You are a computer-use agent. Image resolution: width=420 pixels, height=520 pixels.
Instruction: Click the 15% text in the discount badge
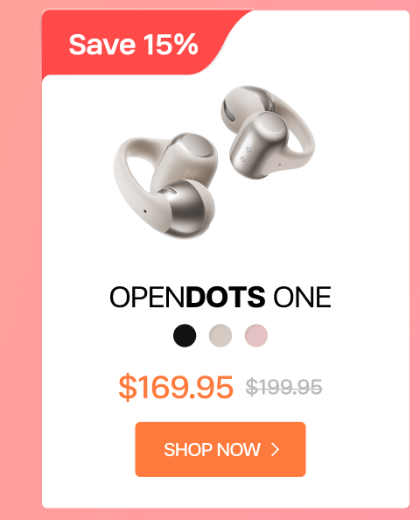click(171, 45)
